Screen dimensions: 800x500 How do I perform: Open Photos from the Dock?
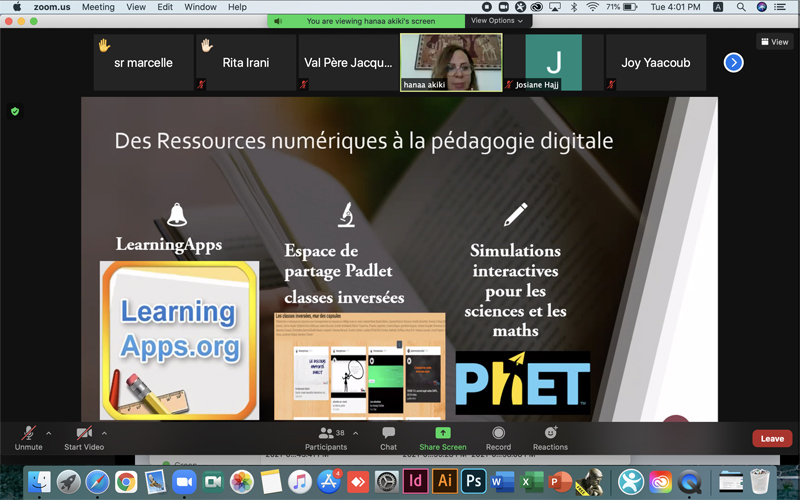click(x=242, y=481)
